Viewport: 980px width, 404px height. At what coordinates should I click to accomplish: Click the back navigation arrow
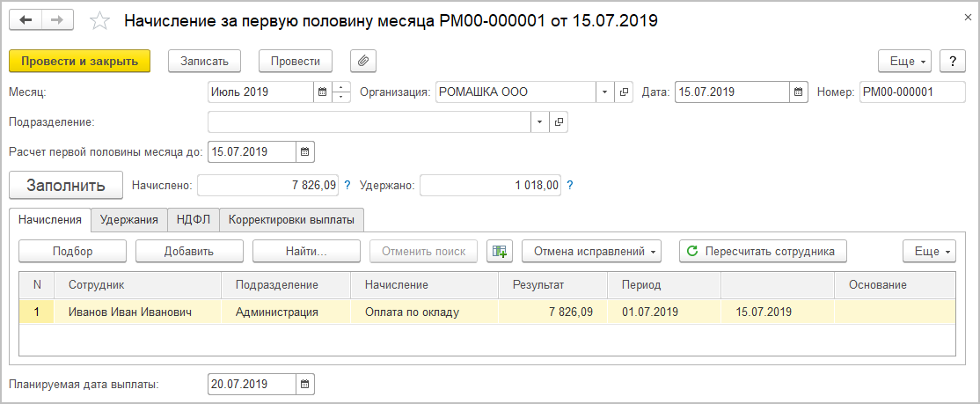(26, 19)
